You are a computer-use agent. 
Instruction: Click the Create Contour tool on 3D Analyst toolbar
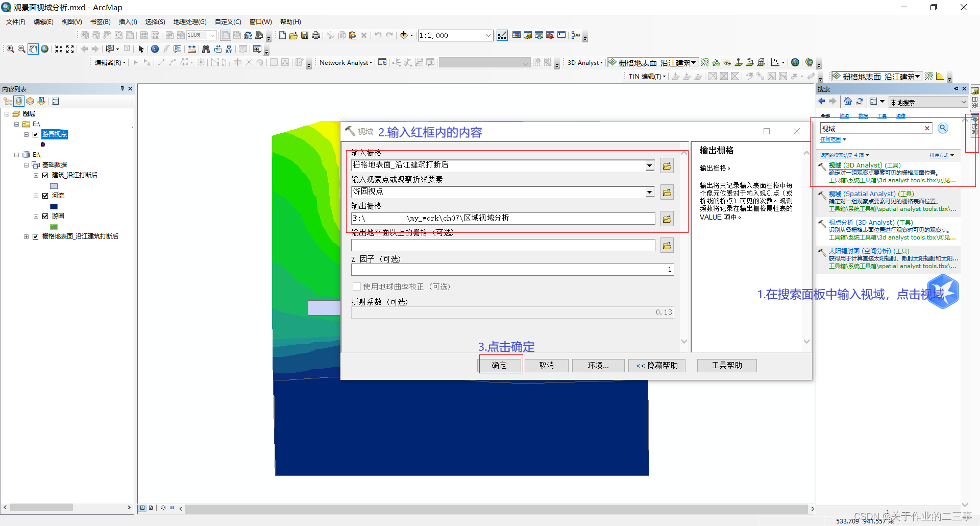pos(705,62)
